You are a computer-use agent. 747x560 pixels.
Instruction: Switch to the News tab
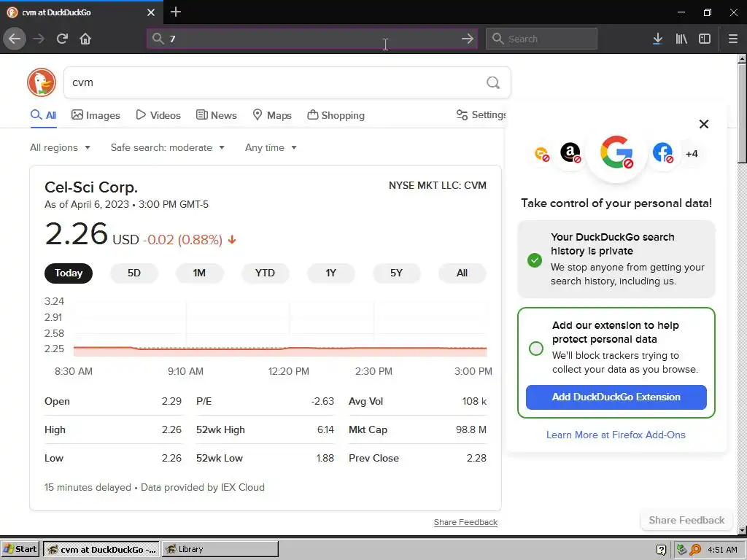[216, 115]
